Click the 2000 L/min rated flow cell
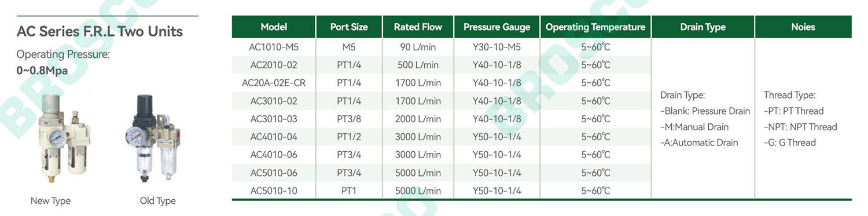 [x=418, y=119]
